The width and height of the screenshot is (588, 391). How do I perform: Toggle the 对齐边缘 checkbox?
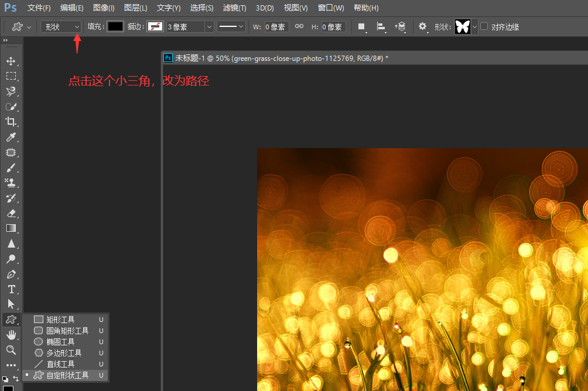point(484,26)
